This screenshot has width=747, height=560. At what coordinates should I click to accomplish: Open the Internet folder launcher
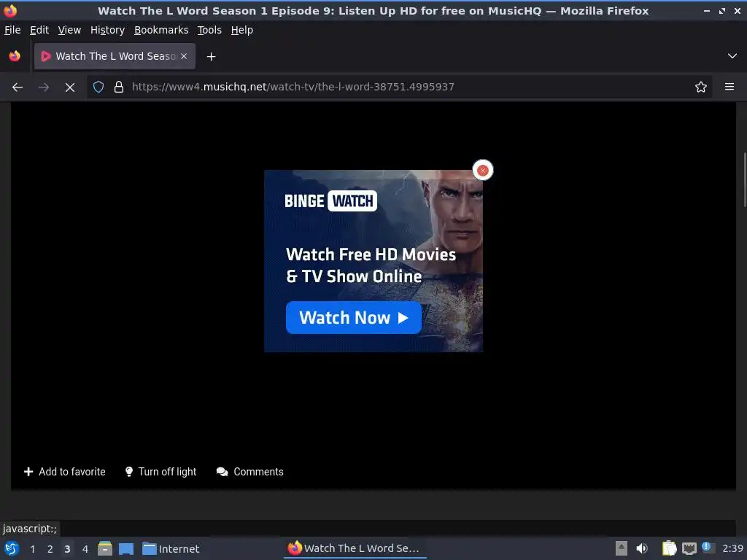171,548
